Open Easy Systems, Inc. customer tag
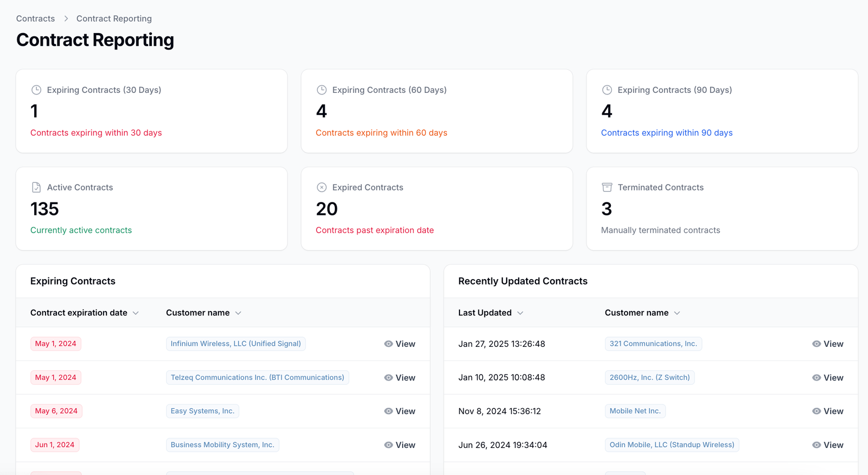This screenshot has width=868, height=475. (202, 411)
